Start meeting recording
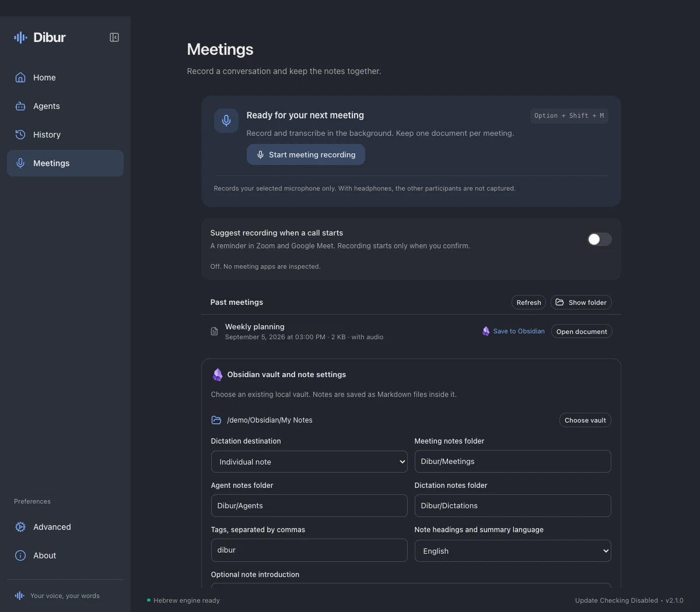 [x=306, y=154]
